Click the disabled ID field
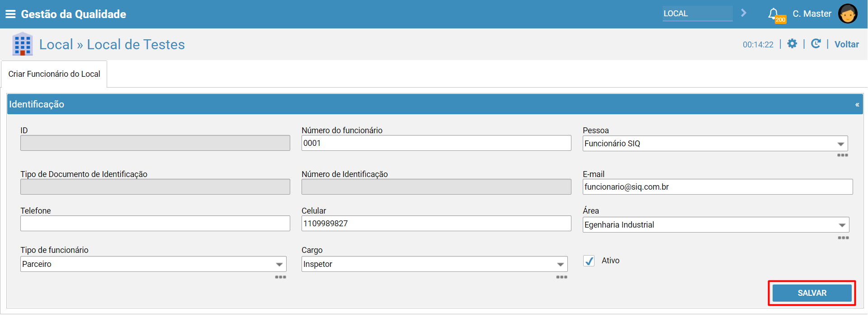 coord(155,143)
